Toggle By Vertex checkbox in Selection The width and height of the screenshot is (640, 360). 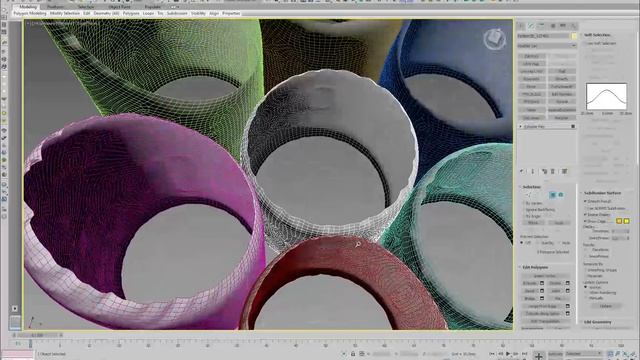[524, 203]
